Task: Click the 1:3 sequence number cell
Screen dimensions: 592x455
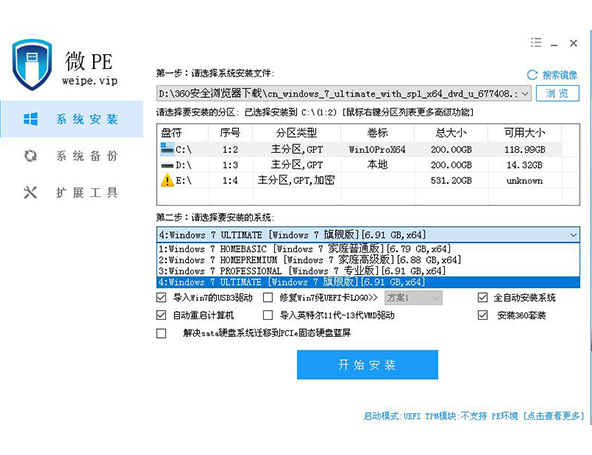Action: [230, 165]
